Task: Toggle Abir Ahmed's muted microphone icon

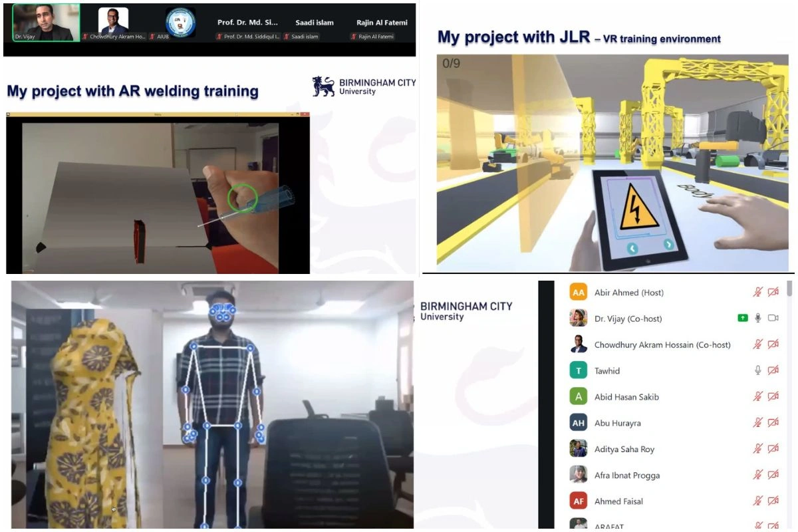Action: pyautogui.click(x=757, y=292)
